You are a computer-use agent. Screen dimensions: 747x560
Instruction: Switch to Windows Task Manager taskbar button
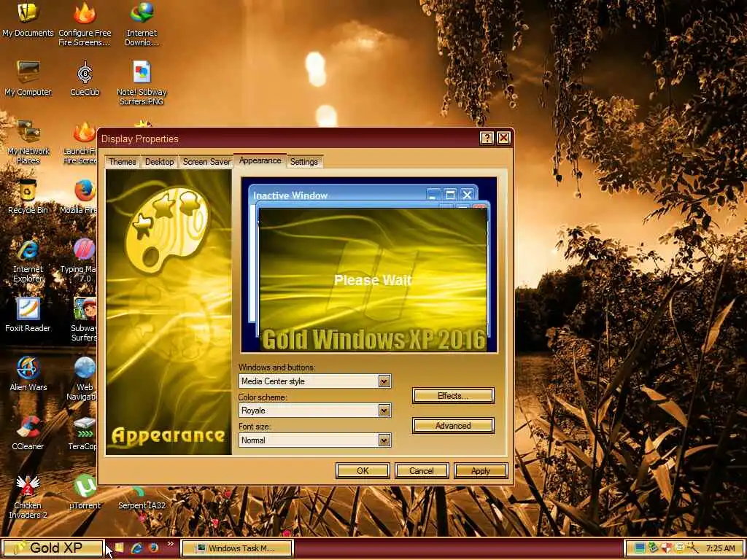pyautogui.click(x=237, y=548)
